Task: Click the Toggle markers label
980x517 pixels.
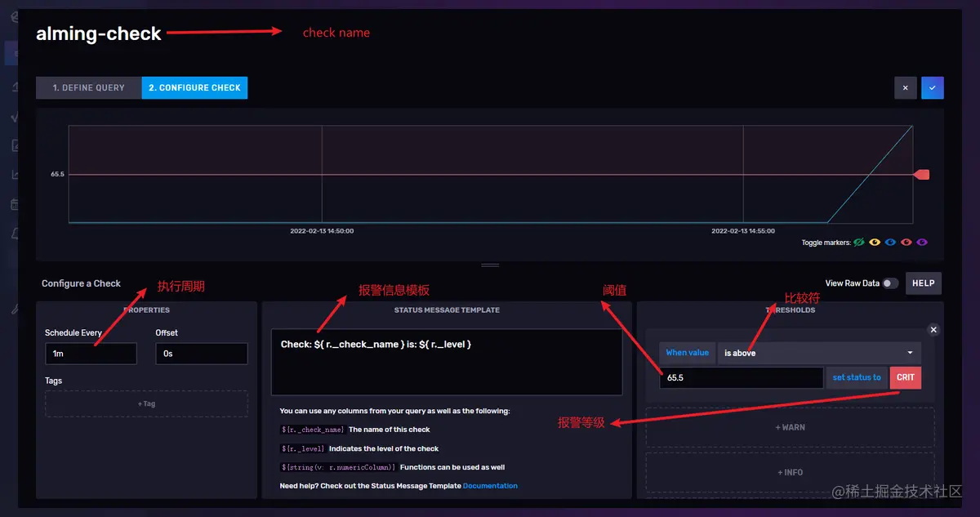Action: point(826,243)
